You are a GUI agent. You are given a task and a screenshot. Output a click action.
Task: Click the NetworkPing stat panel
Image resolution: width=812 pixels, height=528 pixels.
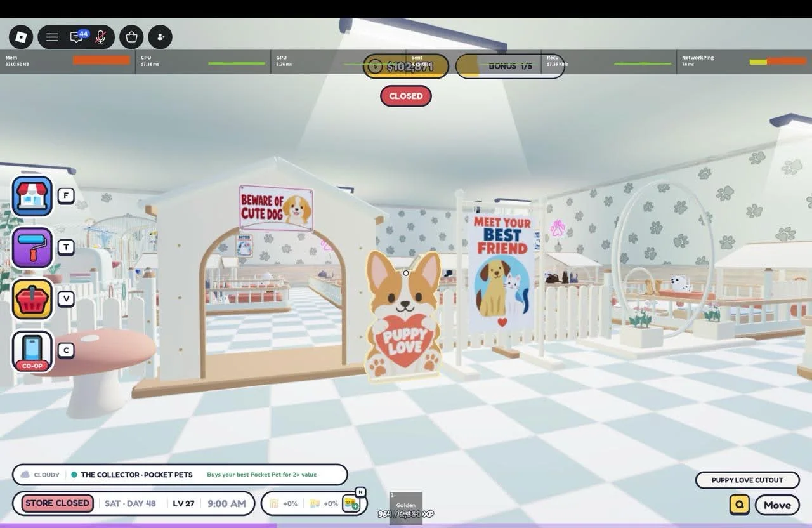[744, 62]
